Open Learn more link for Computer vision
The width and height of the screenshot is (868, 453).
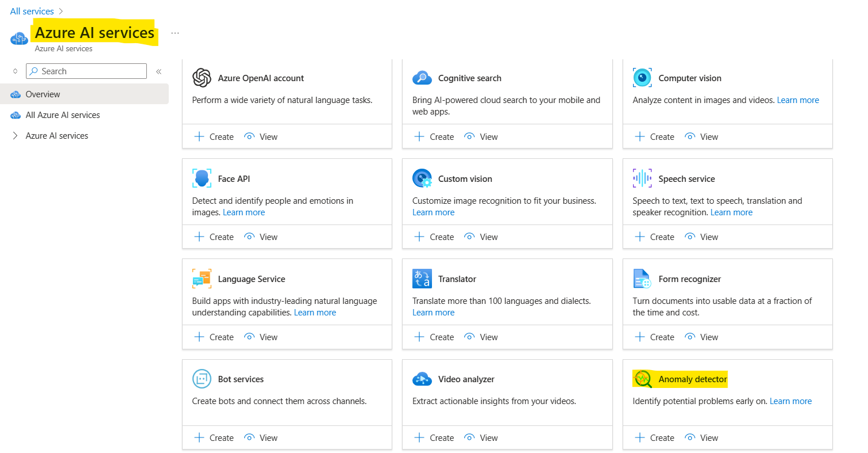pos(798,100)
